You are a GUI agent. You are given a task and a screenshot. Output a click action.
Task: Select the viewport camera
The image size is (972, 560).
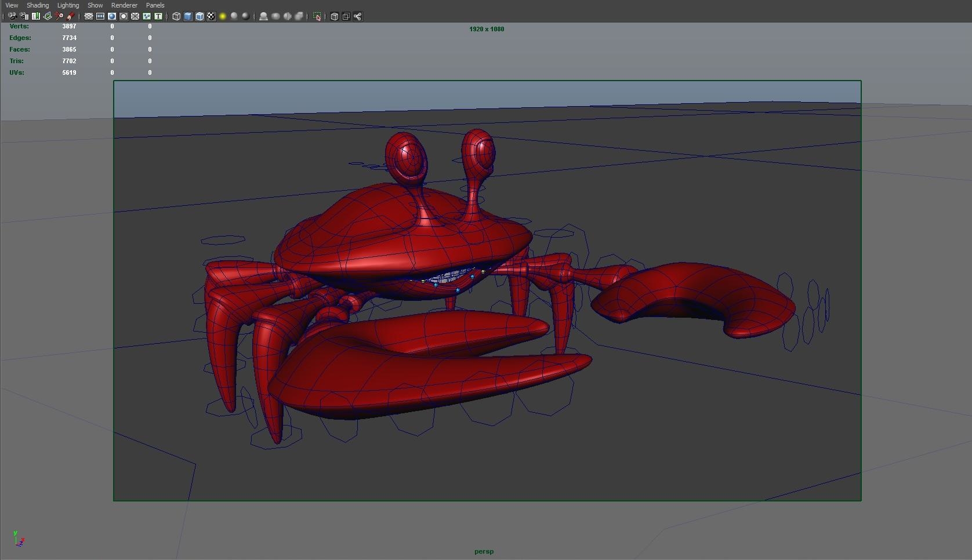(x=12, y=16)
